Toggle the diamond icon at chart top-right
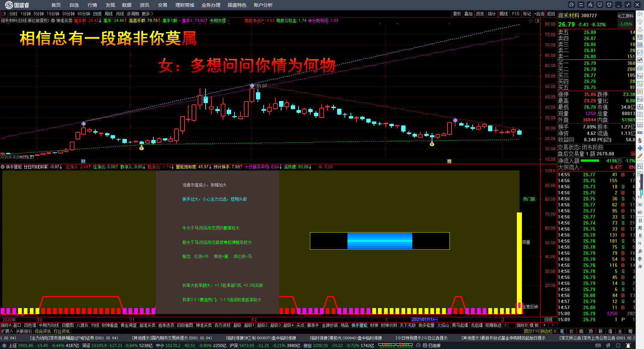 pos(531,20)
